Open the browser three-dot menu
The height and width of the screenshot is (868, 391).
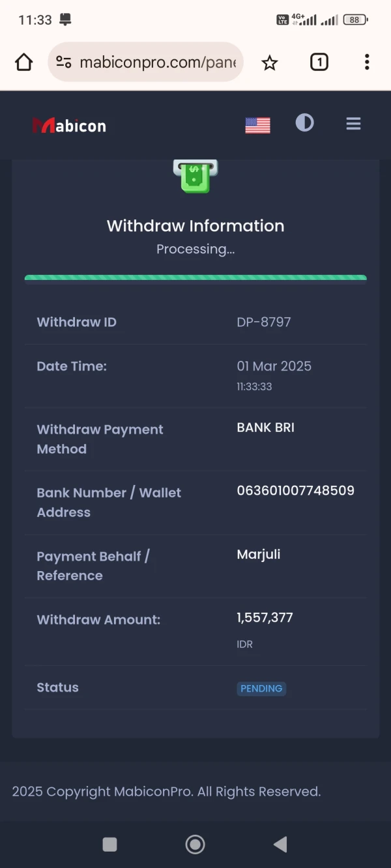point(367,63)
